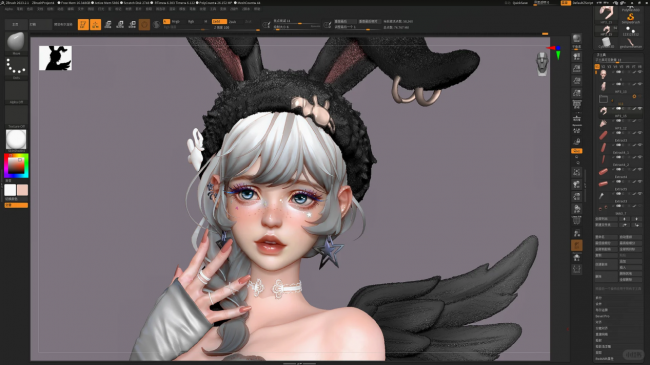Click the move-subtool-up arrow button

[x=624, y=219]
